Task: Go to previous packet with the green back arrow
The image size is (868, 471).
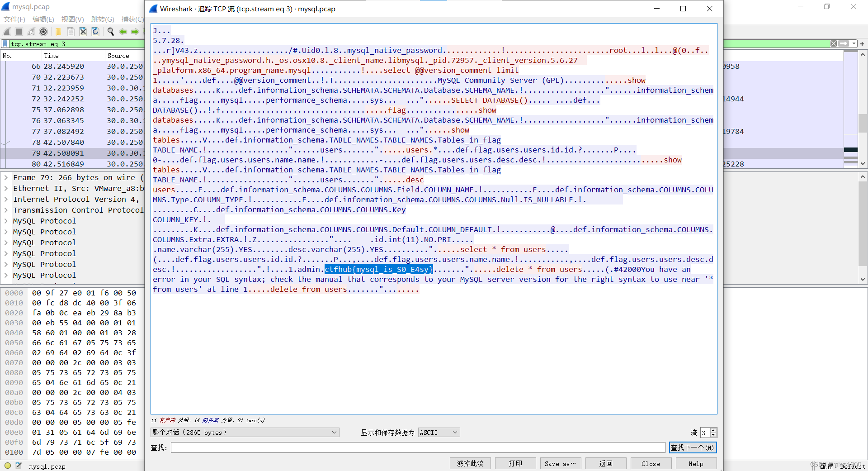Action: point(123,32)
